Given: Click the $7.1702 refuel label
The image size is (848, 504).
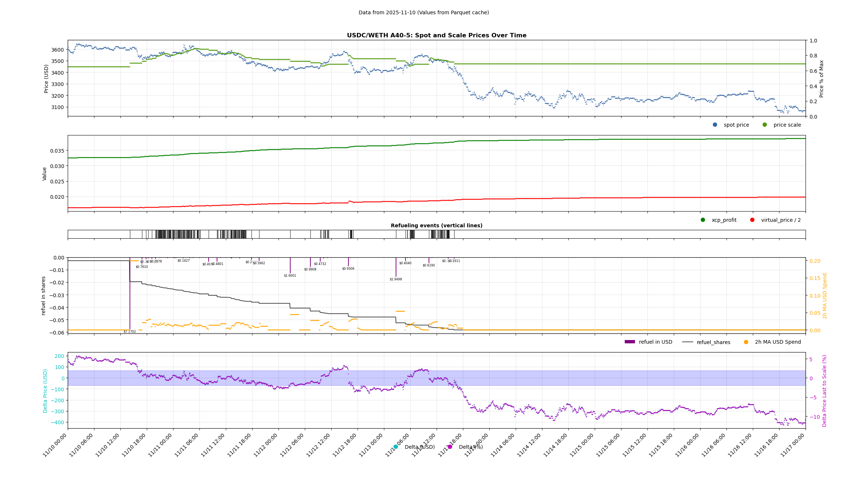Looking at the screenshot, I should coord(130,332).
